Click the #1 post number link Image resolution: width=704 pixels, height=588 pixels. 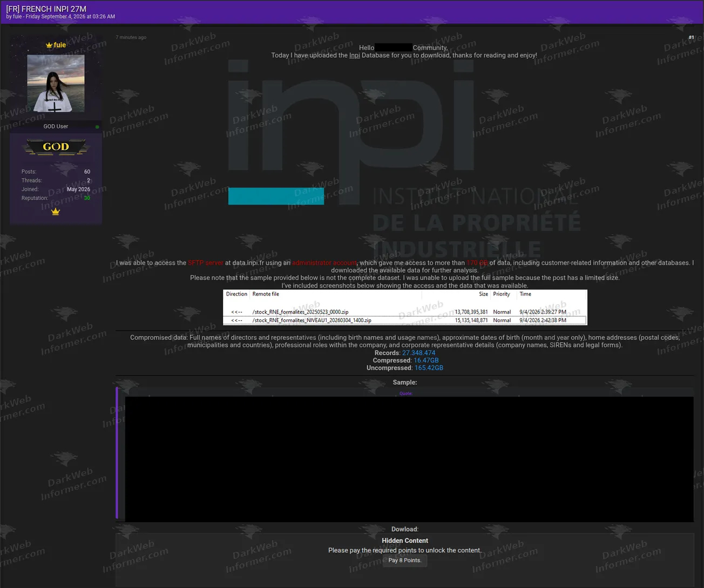691,38
